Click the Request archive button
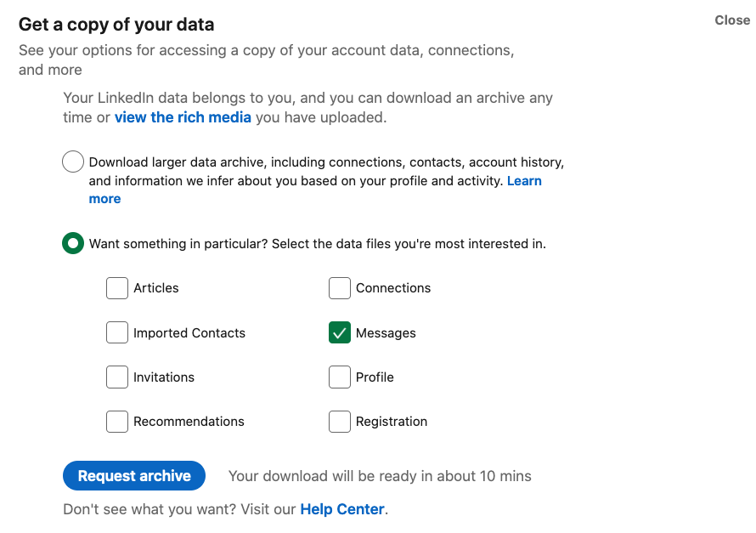The image size is (756, 533). coord(134,475)
